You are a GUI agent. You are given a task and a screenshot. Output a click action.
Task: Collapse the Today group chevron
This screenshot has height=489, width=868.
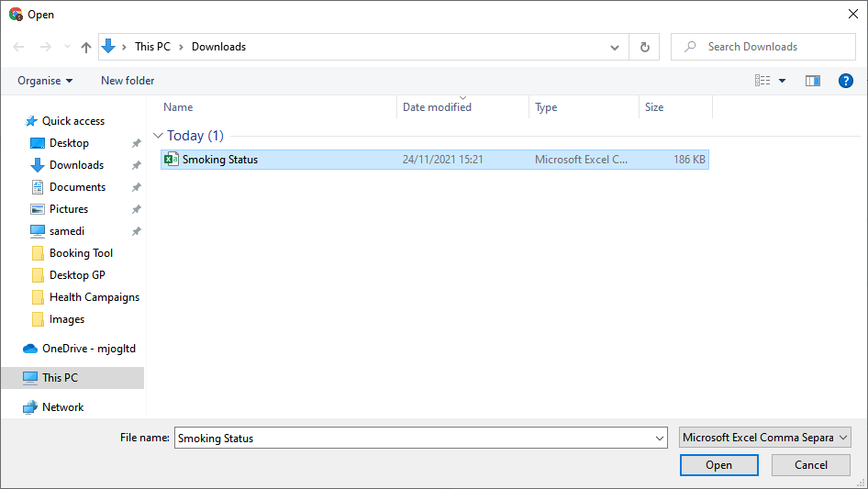click(158, 136)
